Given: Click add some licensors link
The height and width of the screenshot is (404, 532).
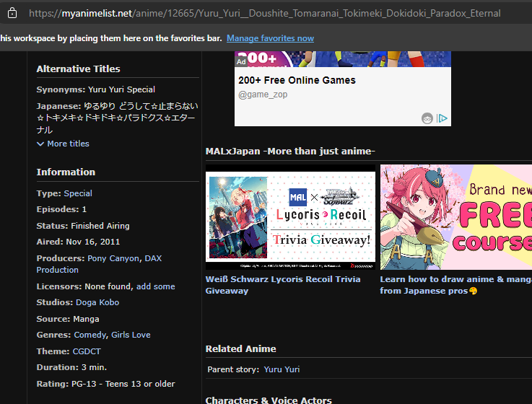Looking at the screenshot, I should pos(155,286).
